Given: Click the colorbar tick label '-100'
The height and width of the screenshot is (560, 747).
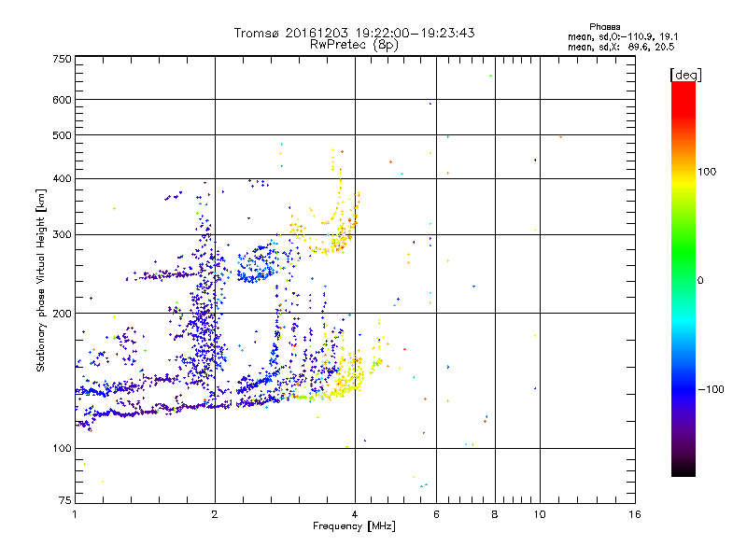Looking at the screenshot, I should tap(711, 389).
